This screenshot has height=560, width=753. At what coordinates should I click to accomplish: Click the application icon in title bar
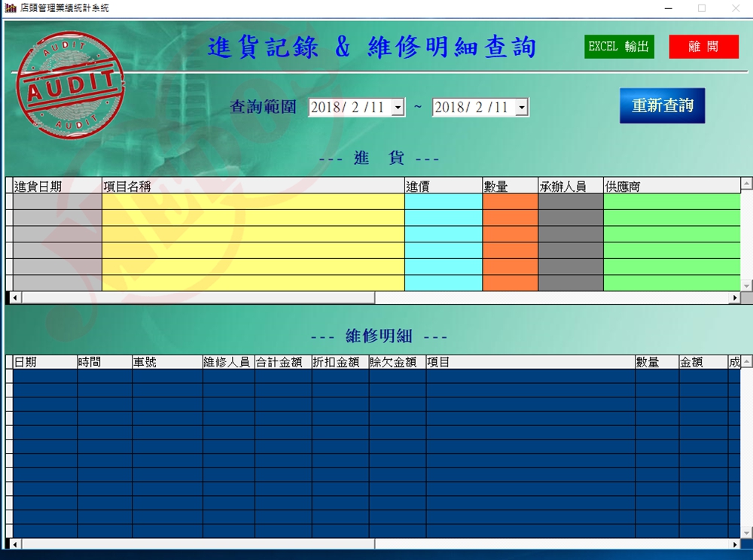(11, 8)
